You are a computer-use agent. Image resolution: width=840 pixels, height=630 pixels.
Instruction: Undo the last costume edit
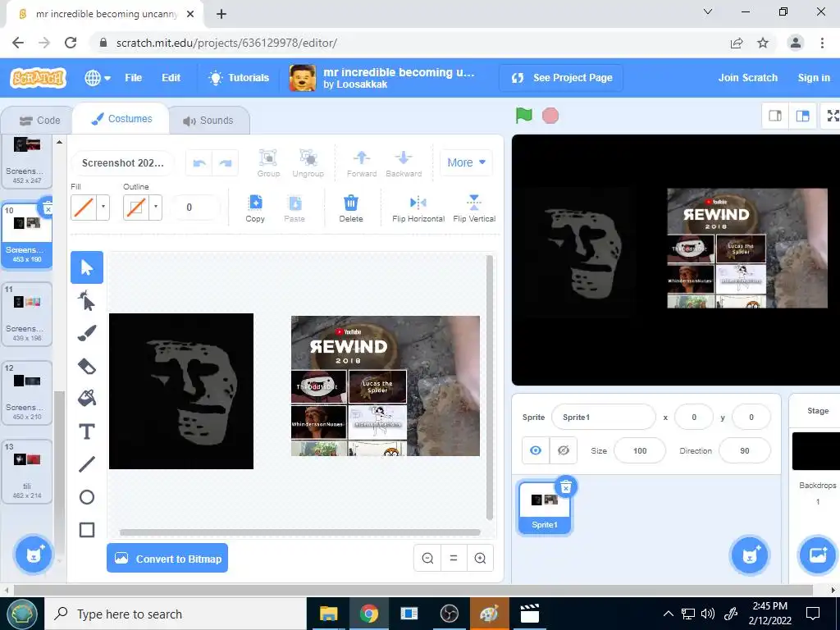pos(199,163)
